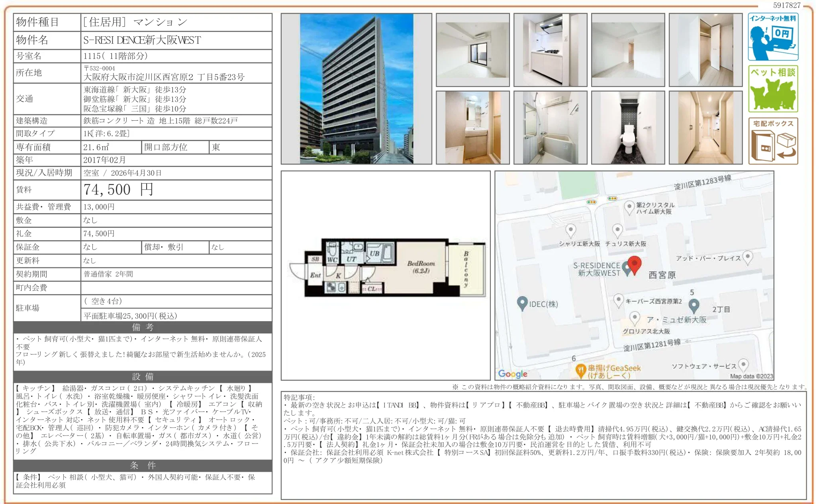
Task: Click the ア・ミュゼ新大阪 map pin
Action: tap(635, 317)
